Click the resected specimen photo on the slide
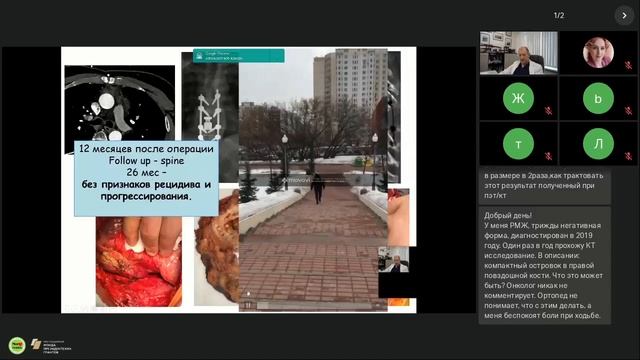The height and width of the screenshot is (360, 640). tap(217, 247)
